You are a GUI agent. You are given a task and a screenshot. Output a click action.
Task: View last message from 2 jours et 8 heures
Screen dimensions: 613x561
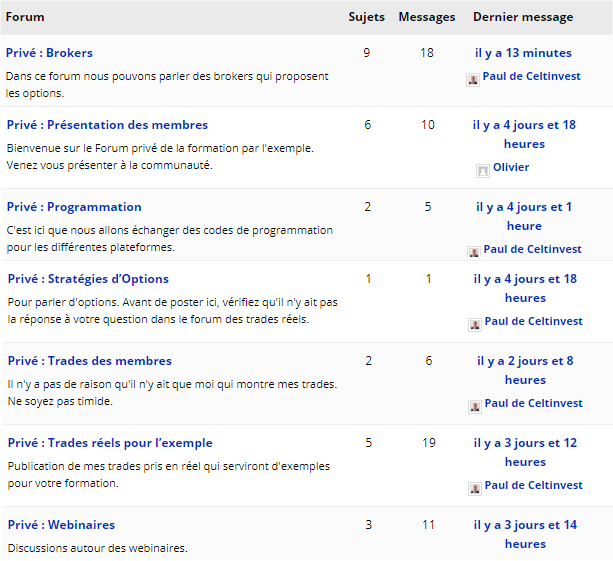[524, 370]
